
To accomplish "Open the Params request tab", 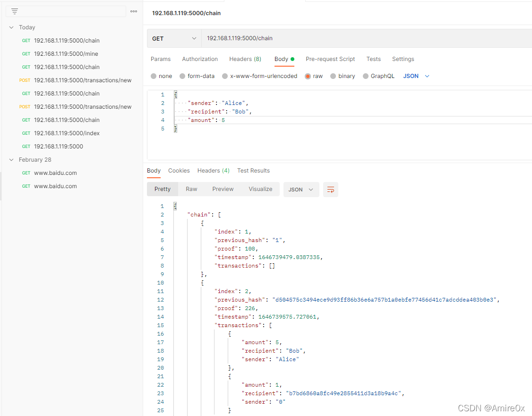I will point(161,59).
